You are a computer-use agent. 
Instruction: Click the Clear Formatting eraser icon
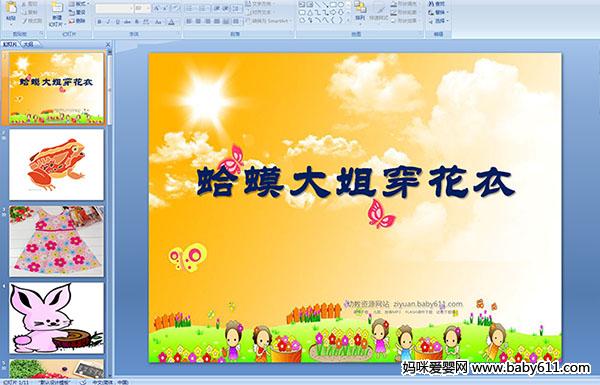(x=175, y=8)
